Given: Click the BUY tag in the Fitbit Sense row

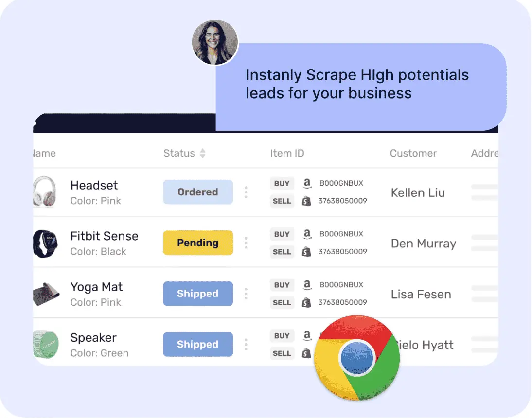Looking at the screenshot, I should [x=282, y=234].
